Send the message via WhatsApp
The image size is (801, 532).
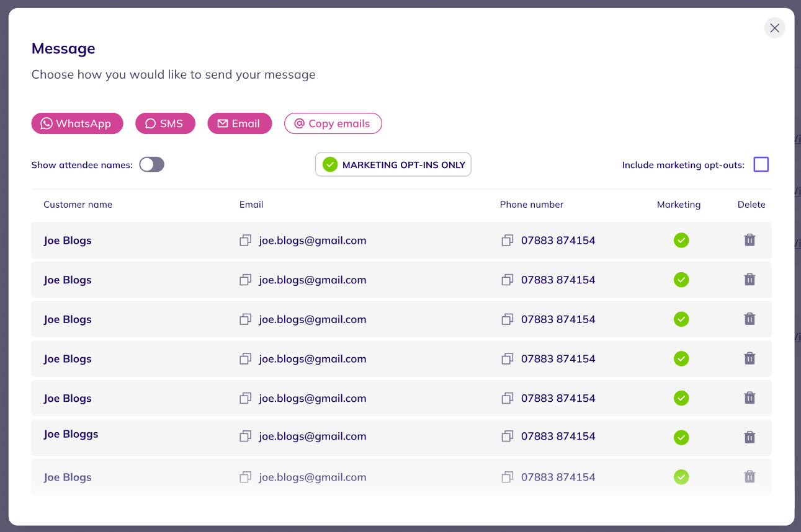pyautogui.click(x=77, y=123)
